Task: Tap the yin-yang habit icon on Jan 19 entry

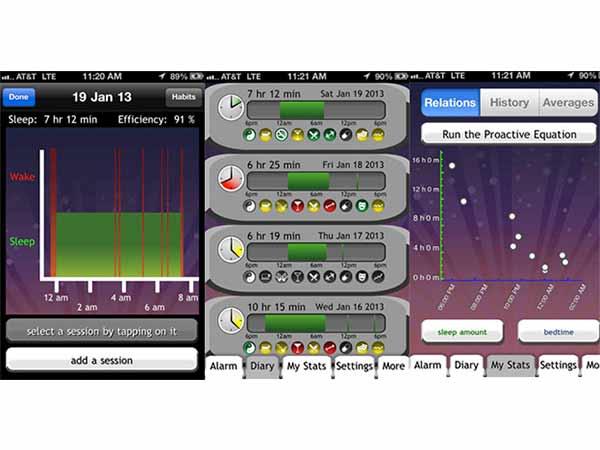Action: pos(248,134)
